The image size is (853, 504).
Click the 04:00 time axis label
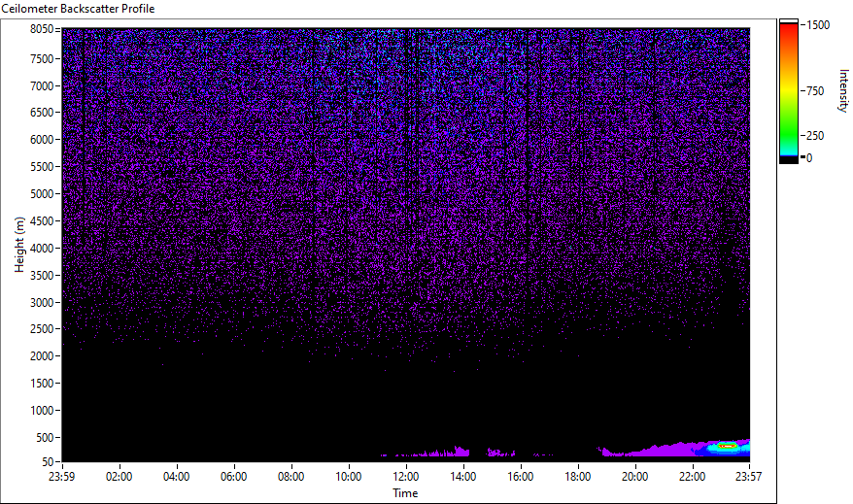pos(176,477)
